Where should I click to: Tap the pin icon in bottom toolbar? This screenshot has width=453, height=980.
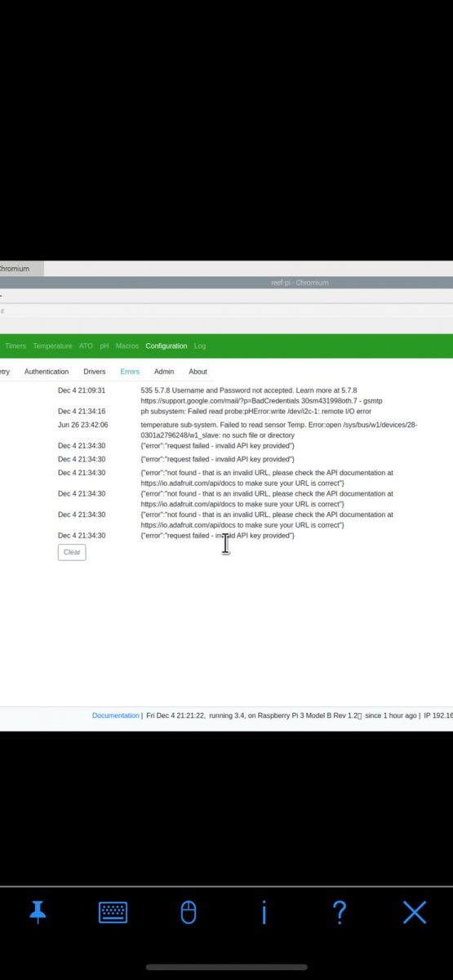(x=38, y=911)
